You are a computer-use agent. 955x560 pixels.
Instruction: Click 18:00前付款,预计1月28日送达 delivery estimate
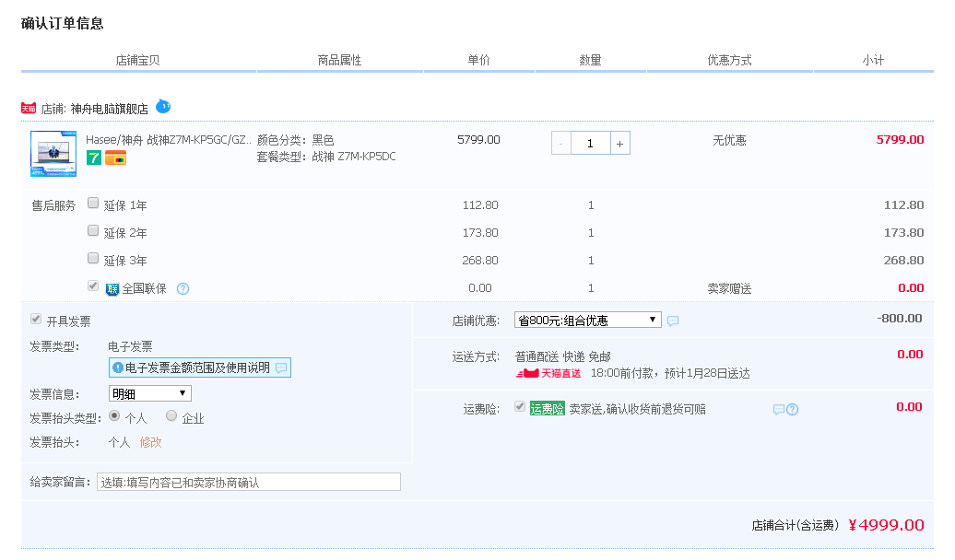pos(670,373)
